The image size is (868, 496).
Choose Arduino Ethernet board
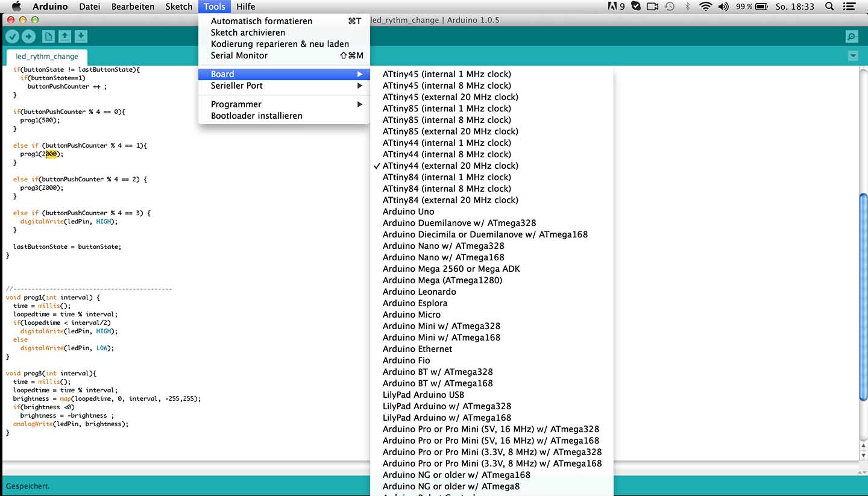[492, 349]
